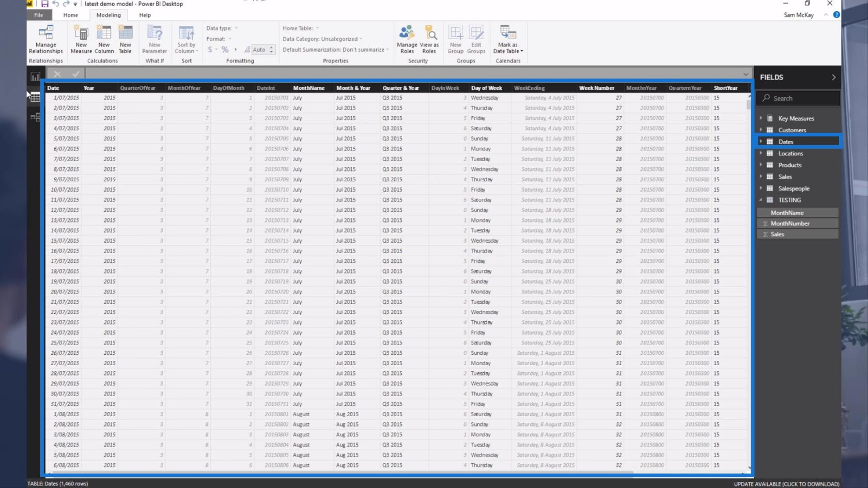This screenshot has width=868, height=488.
Task: Click the Date column header
Action: coord(63,88)
